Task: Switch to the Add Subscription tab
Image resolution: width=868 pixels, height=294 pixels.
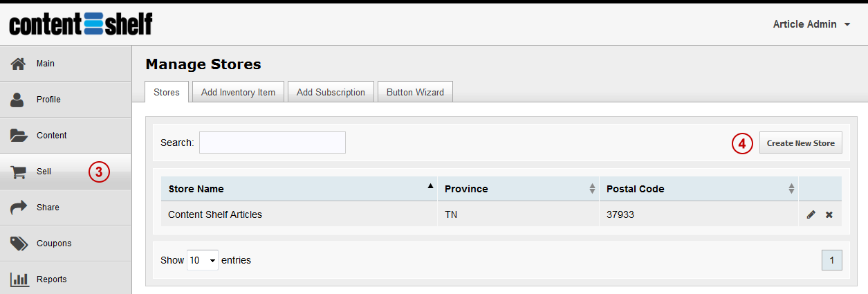Action: tap(331, 92)
